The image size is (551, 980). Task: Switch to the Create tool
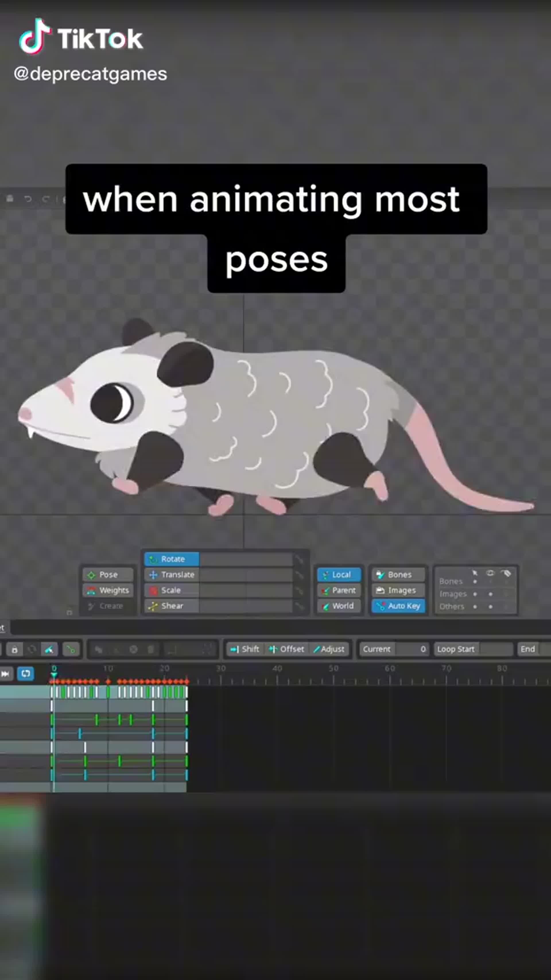[108, 606]
